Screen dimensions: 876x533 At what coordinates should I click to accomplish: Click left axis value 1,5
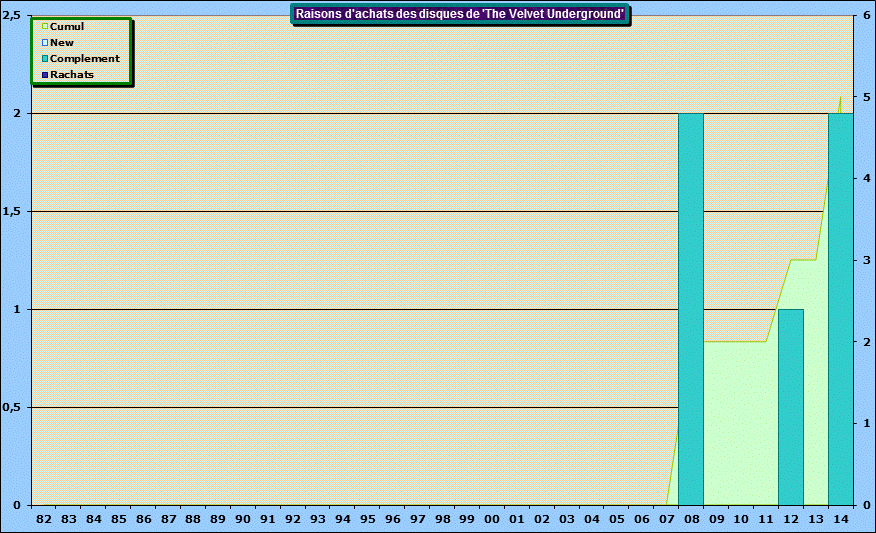(x=12, y=211)
